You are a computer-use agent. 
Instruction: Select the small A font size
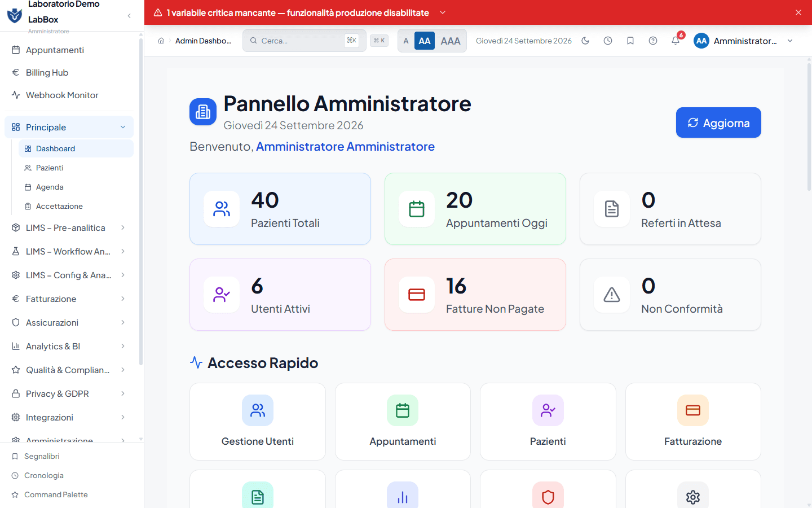coord(406,41)
